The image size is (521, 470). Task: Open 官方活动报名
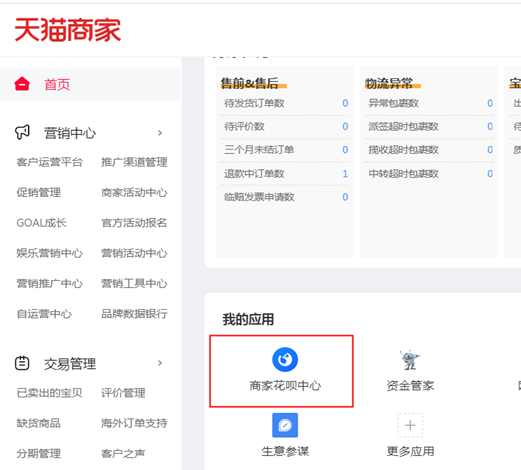pos(134,223)
